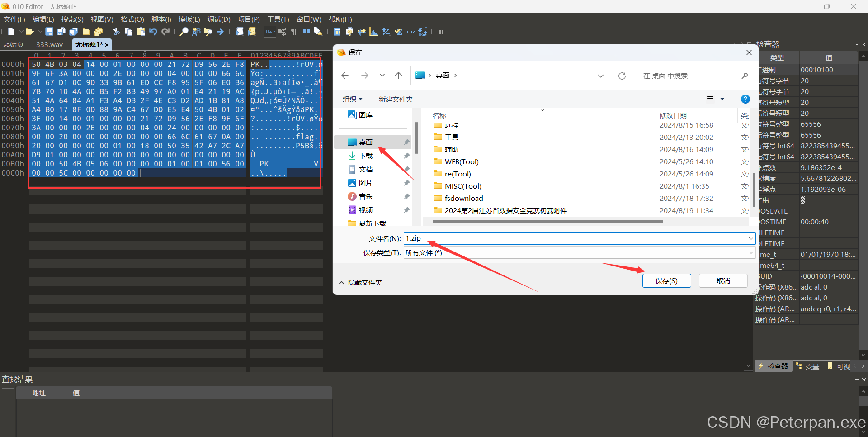Click the Compare files arrows icon
Image resolution: width=868 pixels, height=437 pixels.
pyautogui.click(x=361, y=32)
